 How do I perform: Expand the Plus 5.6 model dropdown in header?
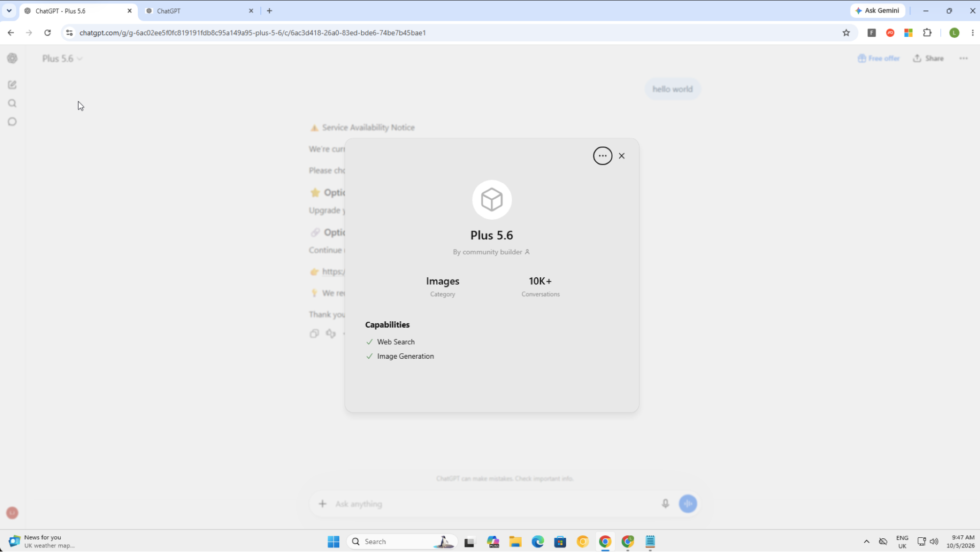[x=62, y=59]
